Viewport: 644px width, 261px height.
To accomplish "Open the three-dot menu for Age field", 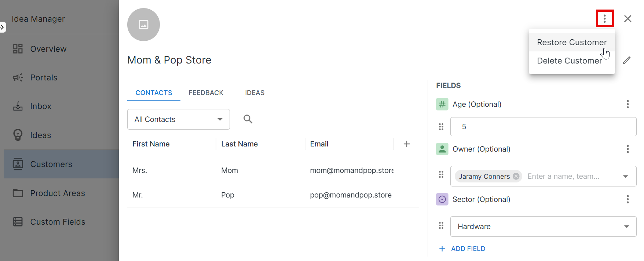I will pos(627,104).
